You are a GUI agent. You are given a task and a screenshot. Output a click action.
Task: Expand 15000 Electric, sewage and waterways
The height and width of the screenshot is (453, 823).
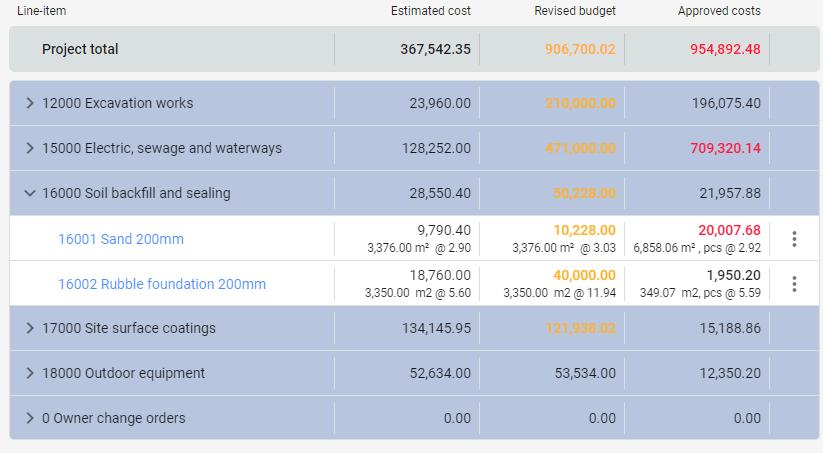point(30,148)
